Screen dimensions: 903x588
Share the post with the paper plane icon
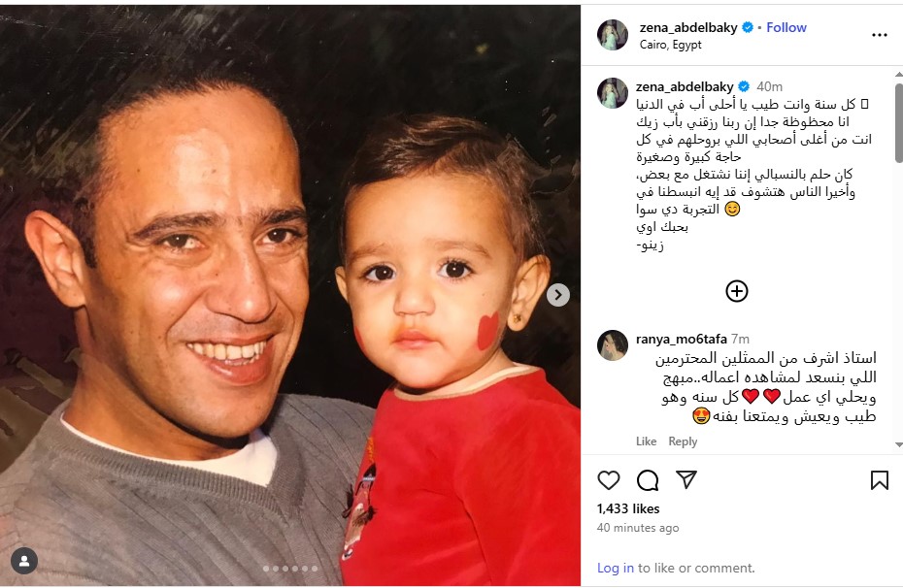coord(686,480)
